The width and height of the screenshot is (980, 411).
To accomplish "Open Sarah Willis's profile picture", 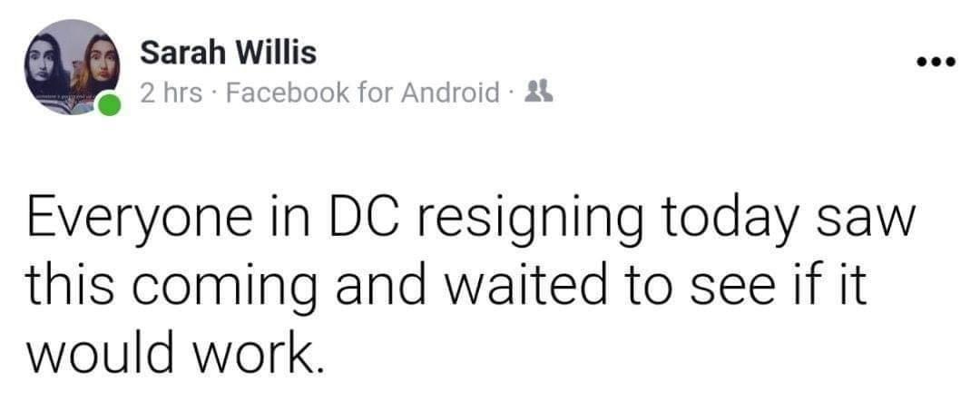I will point(73,66).
